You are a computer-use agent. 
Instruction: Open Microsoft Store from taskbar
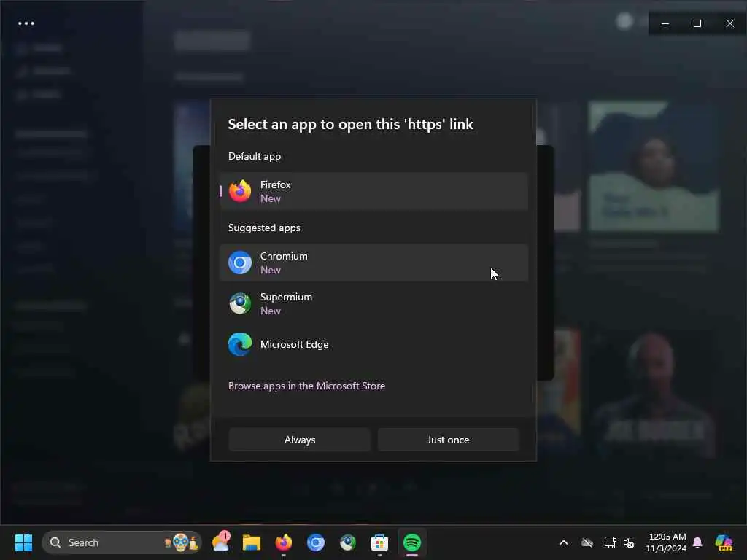(x=379, y=542)
